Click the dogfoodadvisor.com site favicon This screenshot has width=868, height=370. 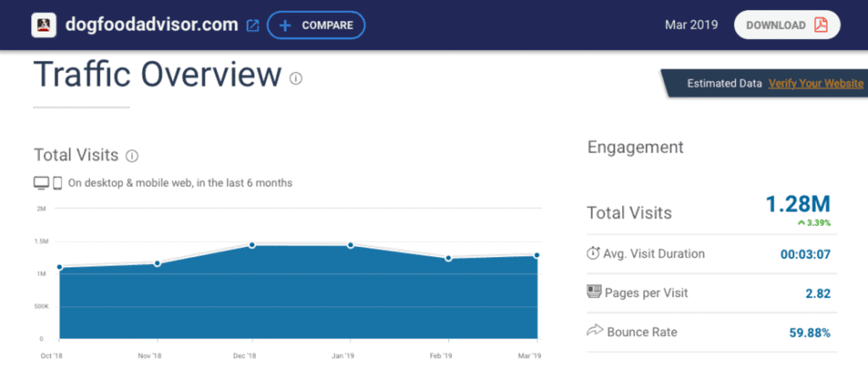click(44, 25)
